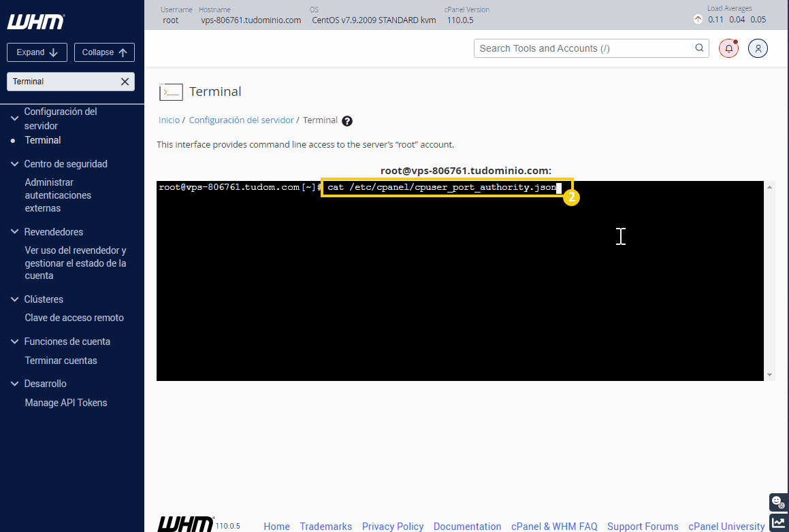Open the Terminal help question mark icon
Image resolution: width=789 pixels, height=532 pixels.
coord(347,120)
